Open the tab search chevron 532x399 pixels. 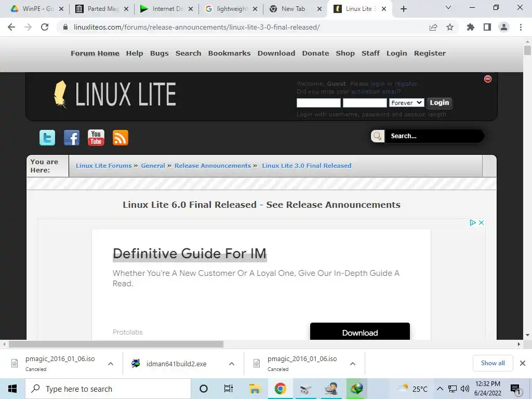coord(448,7)
